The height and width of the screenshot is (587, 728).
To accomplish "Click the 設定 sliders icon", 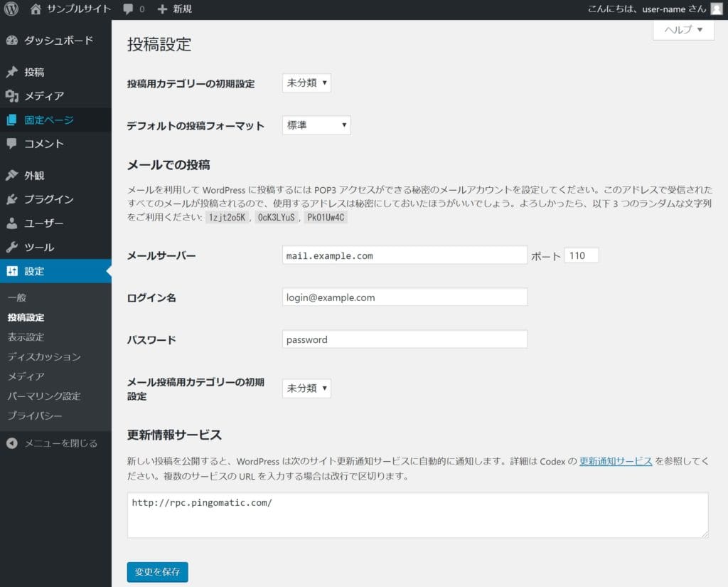I will tap(12, 271).
